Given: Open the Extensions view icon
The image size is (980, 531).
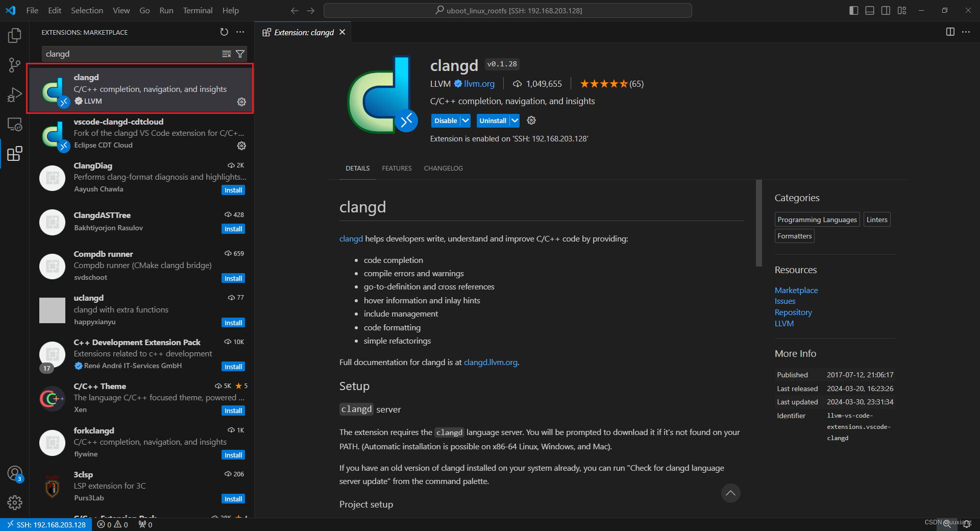Looking at the screenshot, I should coord(15,154).
